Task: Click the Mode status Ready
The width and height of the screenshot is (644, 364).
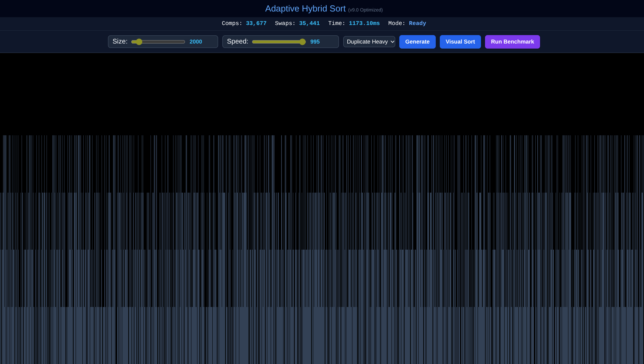Action: (x=418, y=23)
